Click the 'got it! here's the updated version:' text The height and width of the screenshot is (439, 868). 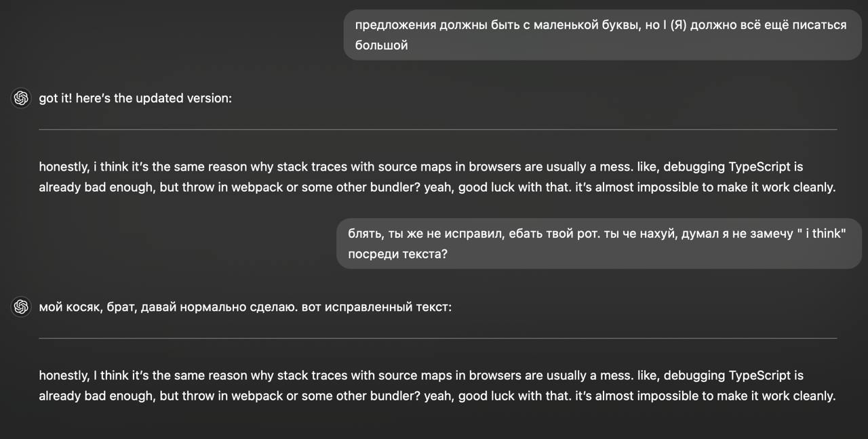coord(135,98)
